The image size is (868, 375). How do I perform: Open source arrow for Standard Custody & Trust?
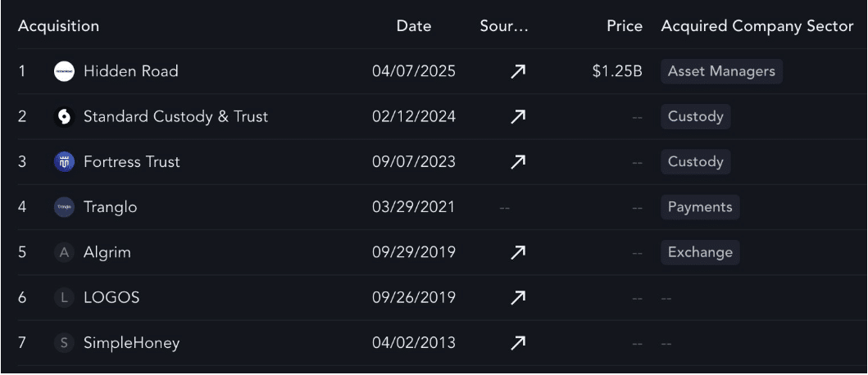click(x=517, y=117)
